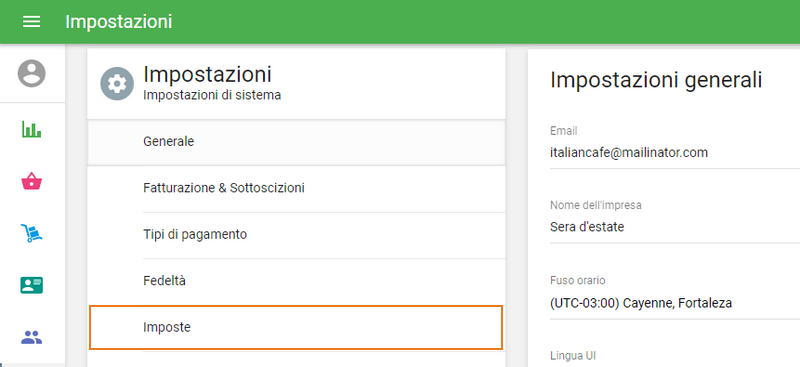Click the user account avatar icon
Image resolution: width=800 pixels, height=367 pixels.
tap(32, 74)
